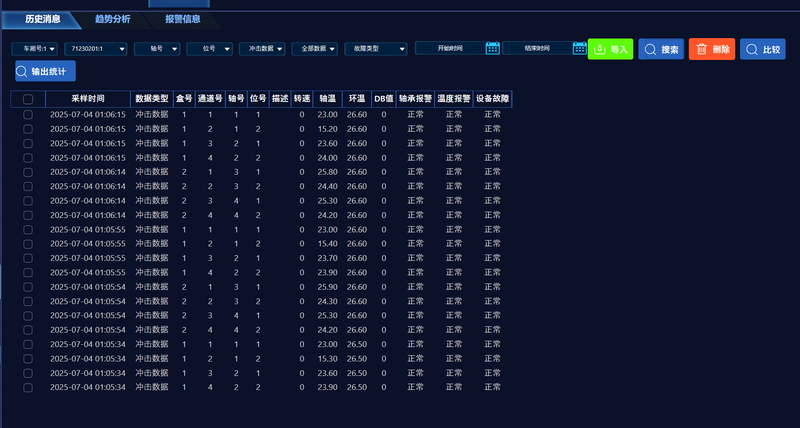Open the 结束时间 calendar picker icon
The width and height of the screenshot is (800, 428).
point(580,48)
